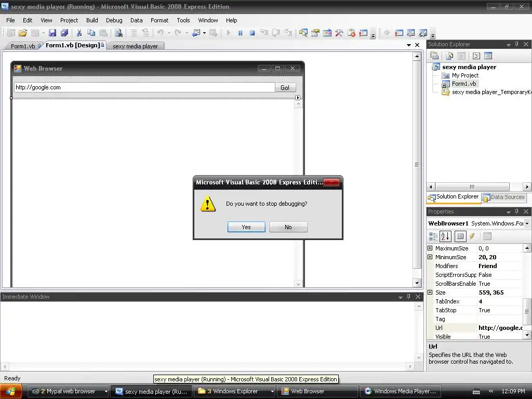Click No in the stop debugging dialog

288,227
